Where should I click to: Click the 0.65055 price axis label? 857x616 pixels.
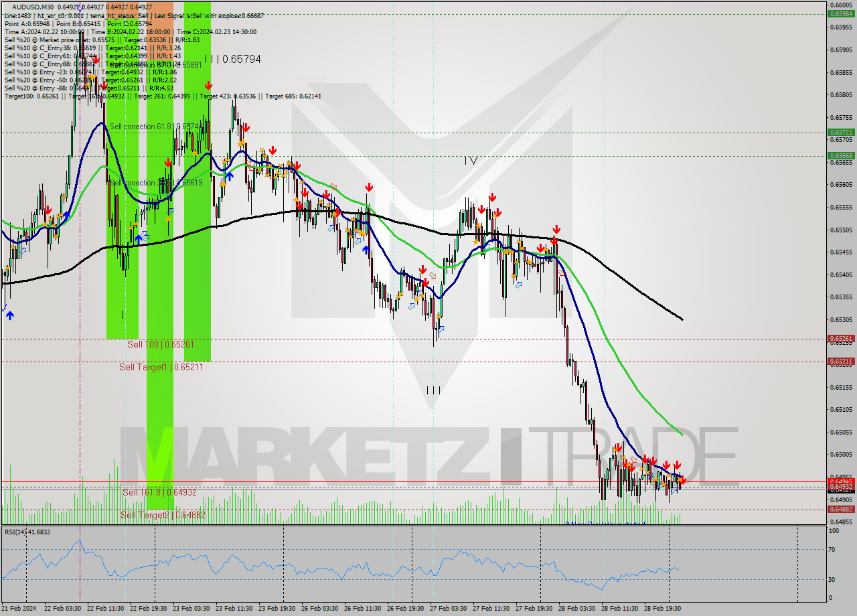841,432
